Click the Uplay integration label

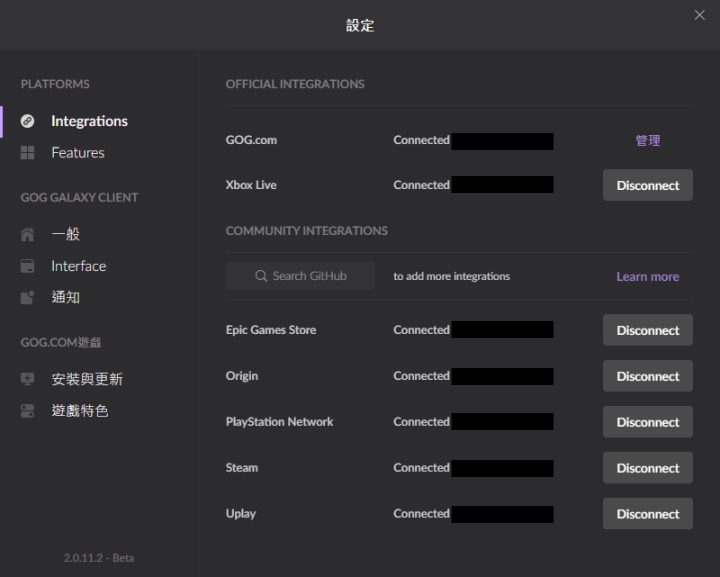click(x=241, y=514)
